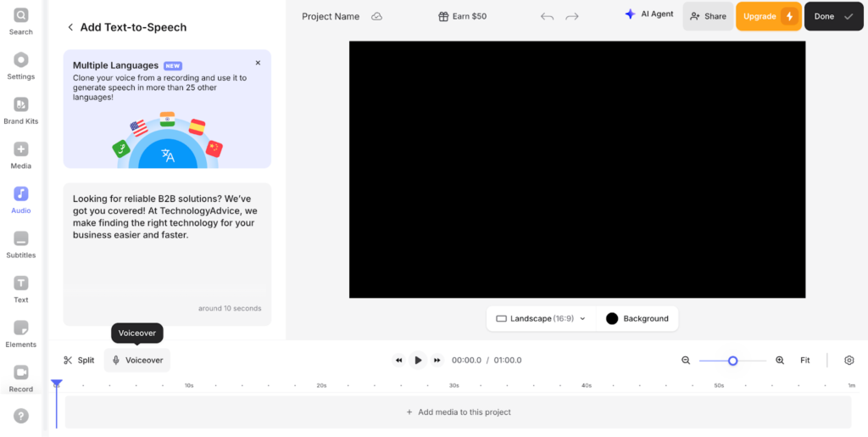Zoom in the timeline

tap(780, 361)
